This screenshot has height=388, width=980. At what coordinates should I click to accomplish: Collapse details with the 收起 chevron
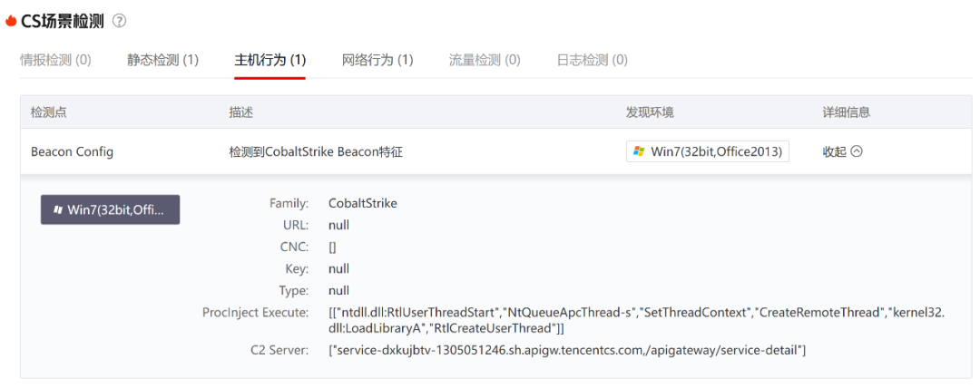tap(857, 151)
